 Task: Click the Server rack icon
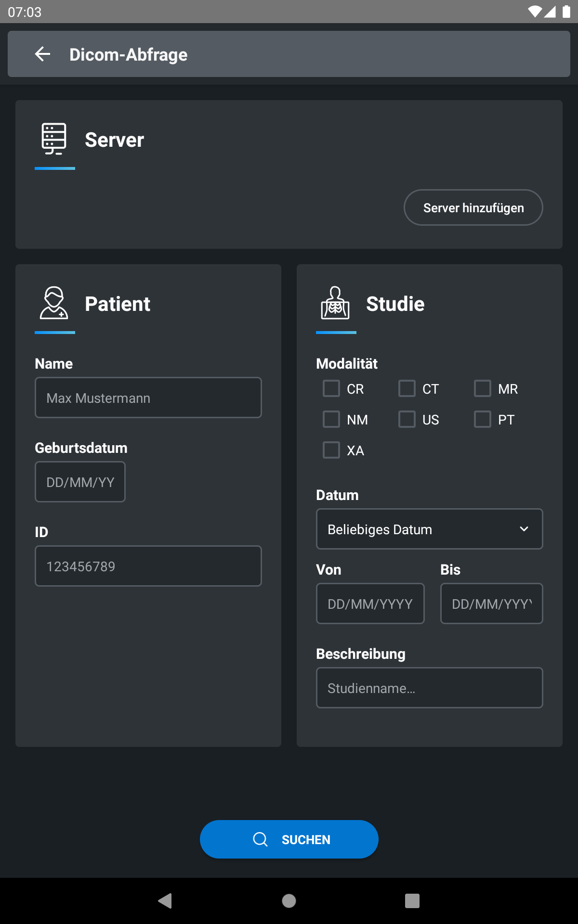[54, 139]
